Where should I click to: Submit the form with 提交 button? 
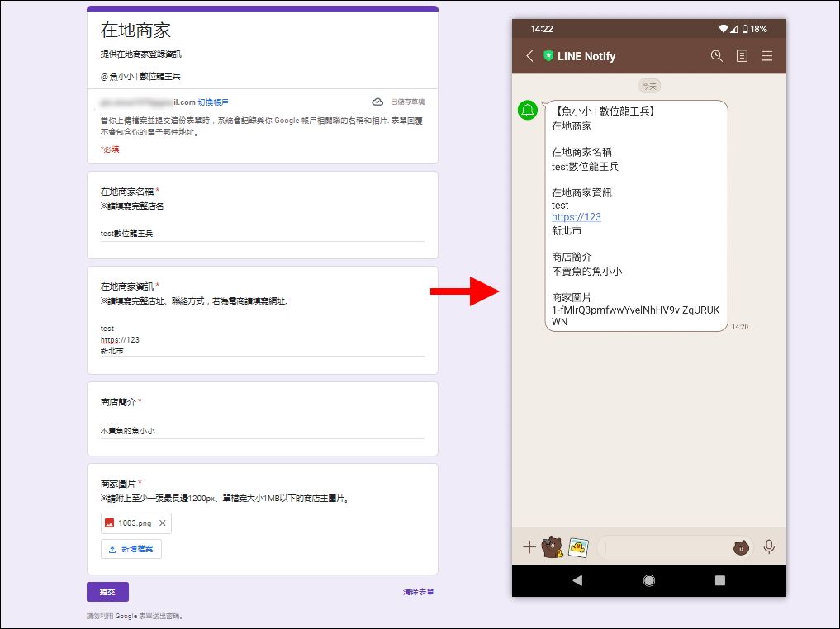(x=107, y=592)
